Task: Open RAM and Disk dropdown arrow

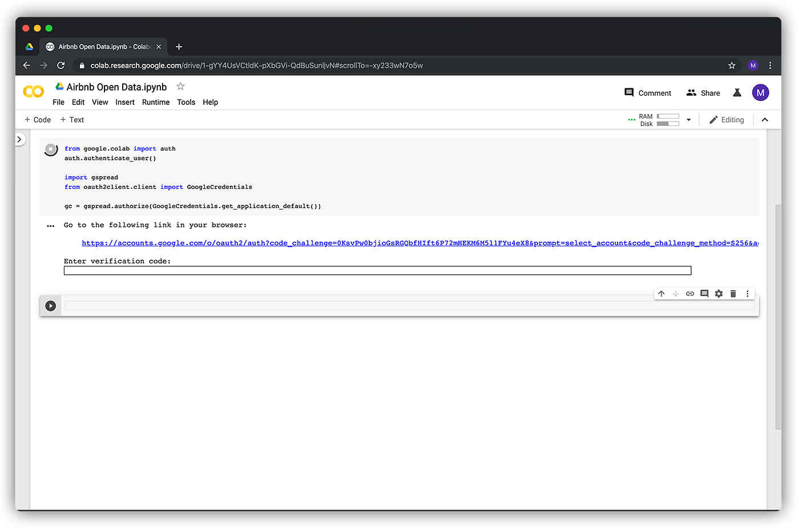Action: [689, 120]
